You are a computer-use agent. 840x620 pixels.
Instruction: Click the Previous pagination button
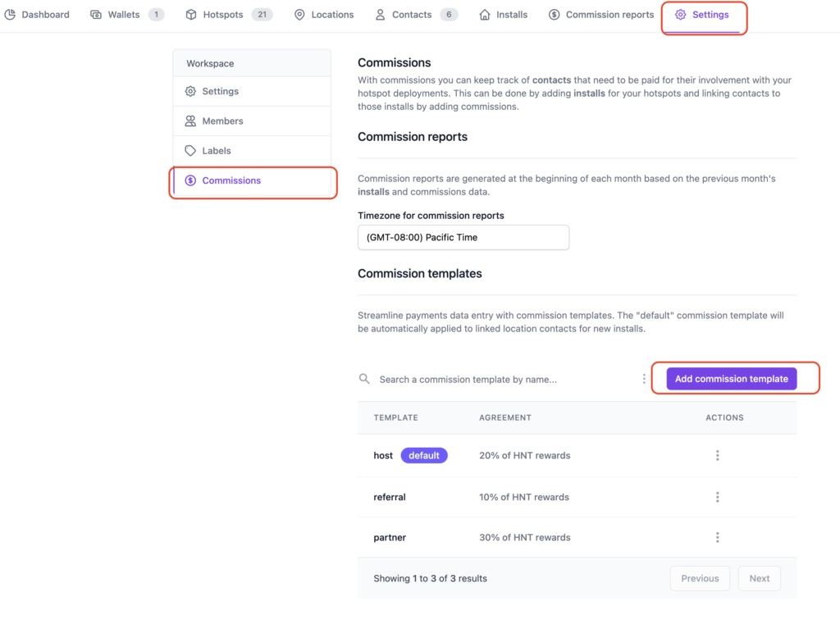click(x=700, y=578)
